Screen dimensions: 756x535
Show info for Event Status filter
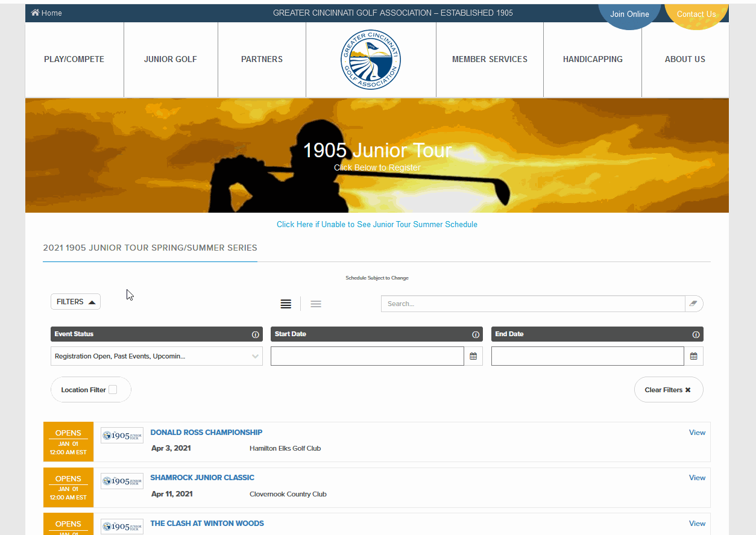255,334
